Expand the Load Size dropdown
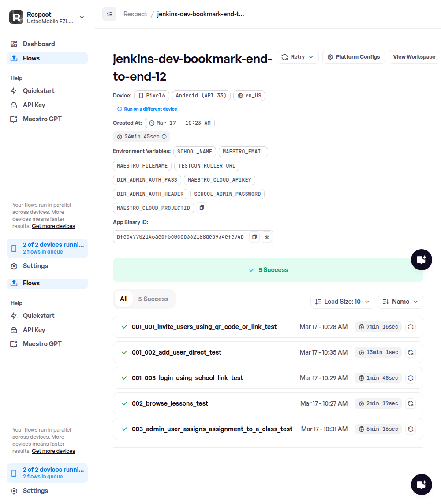Viewport: 441px width, 504px height. tap(342, 302)
